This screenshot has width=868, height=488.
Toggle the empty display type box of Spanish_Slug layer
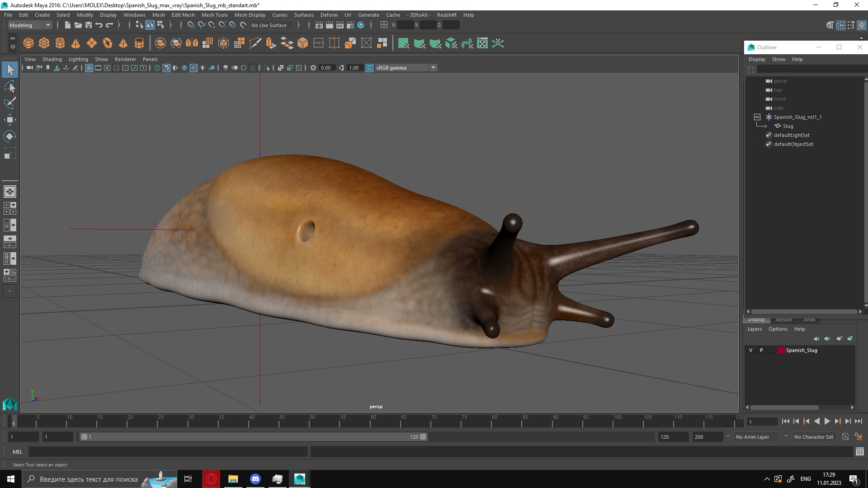click(772, 350)
